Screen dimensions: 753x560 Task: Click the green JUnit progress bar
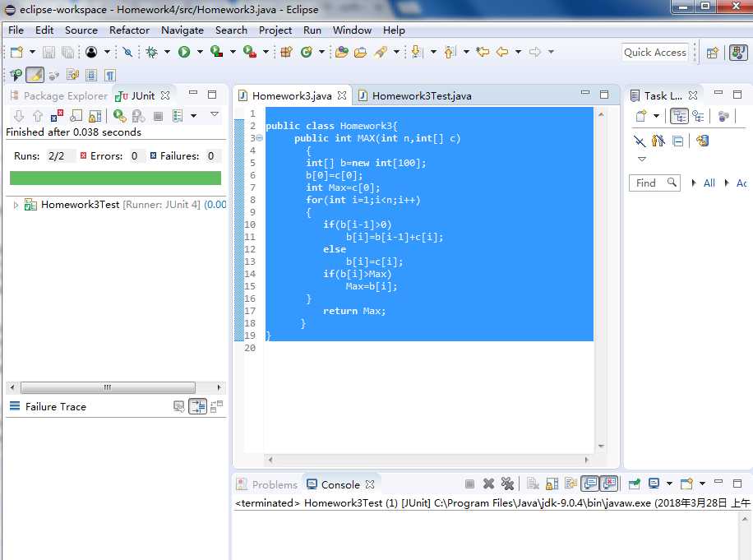115,178
